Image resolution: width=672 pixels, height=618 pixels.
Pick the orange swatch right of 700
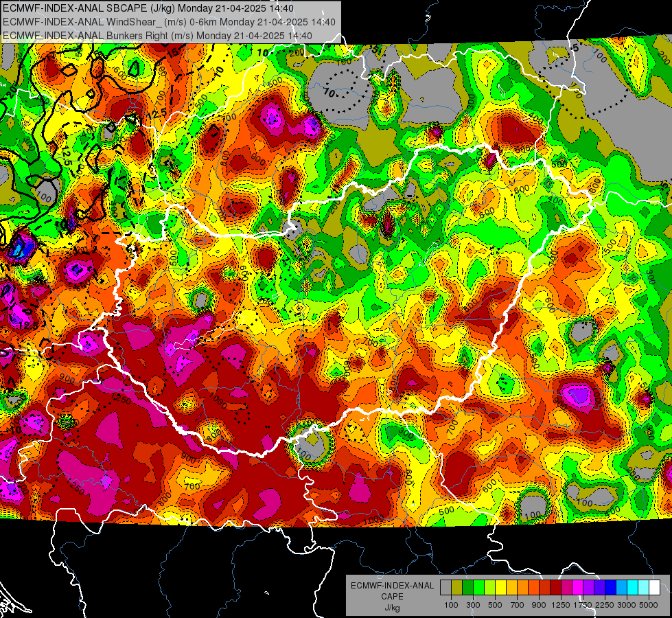522,587
